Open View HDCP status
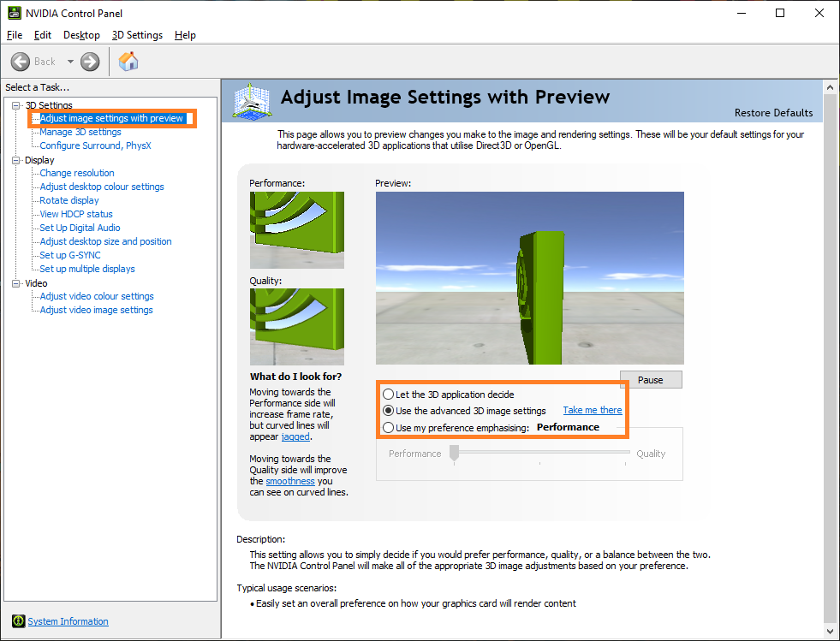This screenshot has height=641, width=840. click(76, 214)
